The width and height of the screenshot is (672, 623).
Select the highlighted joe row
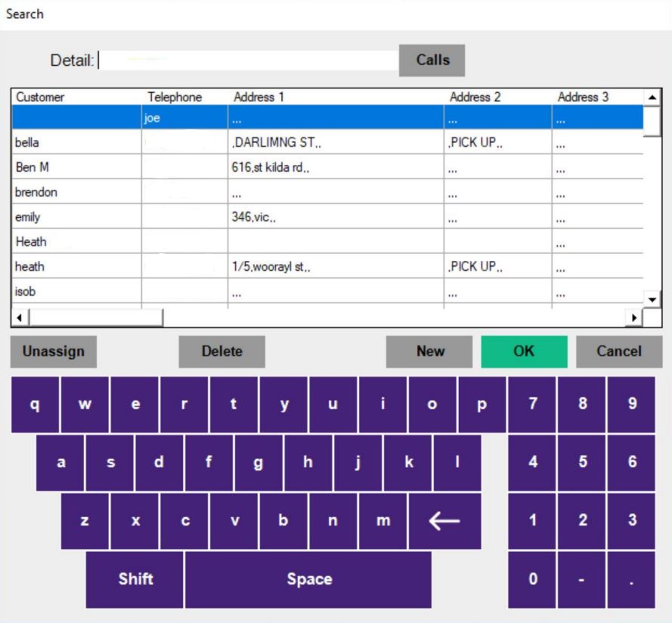[x=327, y=117]
